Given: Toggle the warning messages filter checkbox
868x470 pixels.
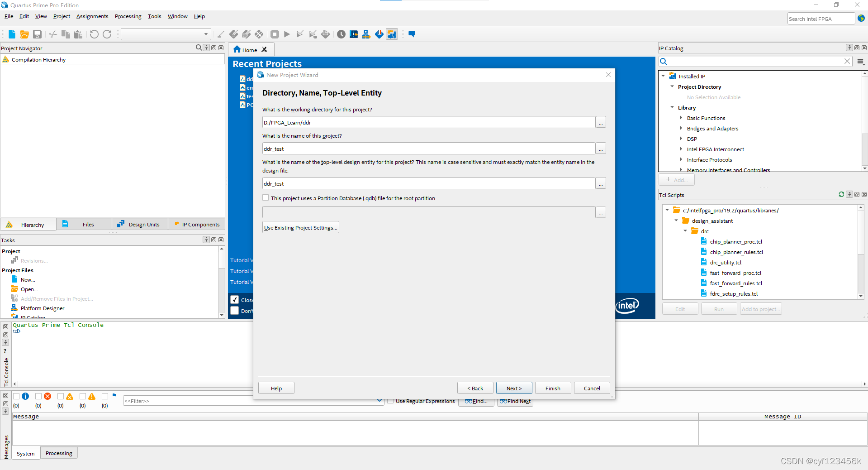Looking at the screenshot, I should click(83, 396).
